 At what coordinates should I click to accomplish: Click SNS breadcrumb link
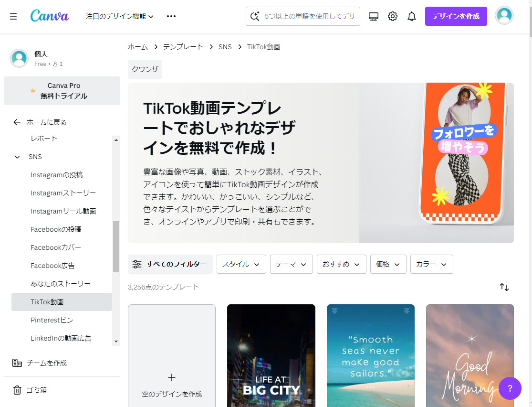point(225,47)
